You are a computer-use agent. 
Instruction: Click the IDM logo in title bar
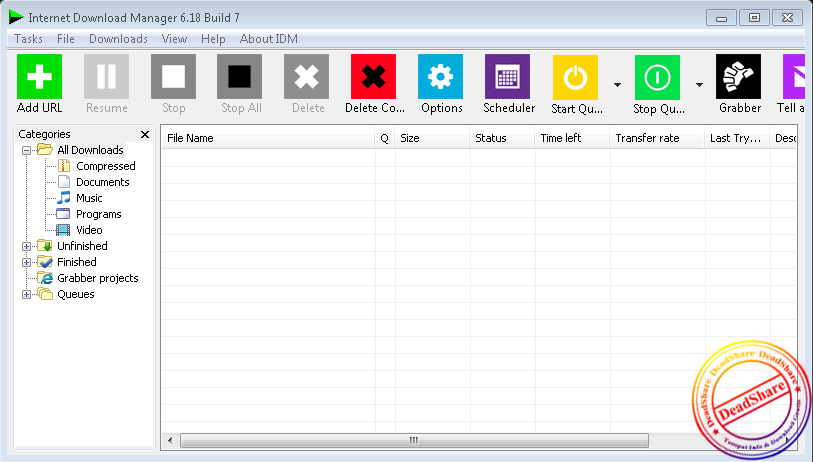tap(16, 17)
